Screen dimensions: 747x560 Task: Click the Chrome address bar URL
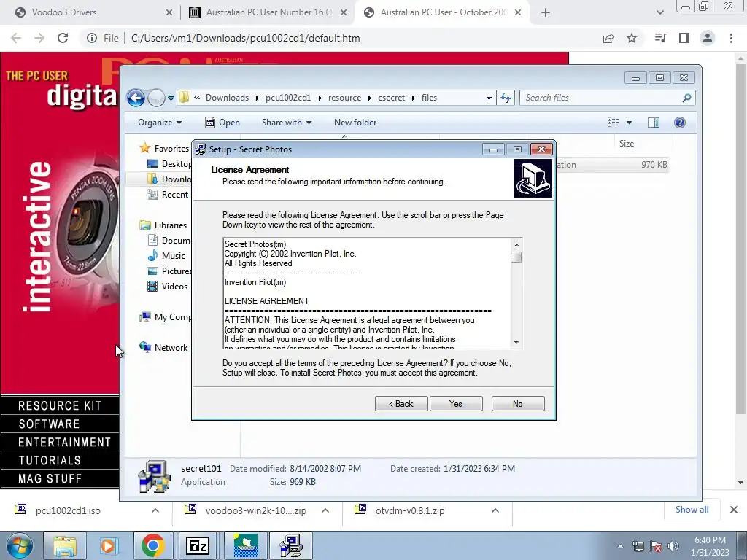point(245,38)
